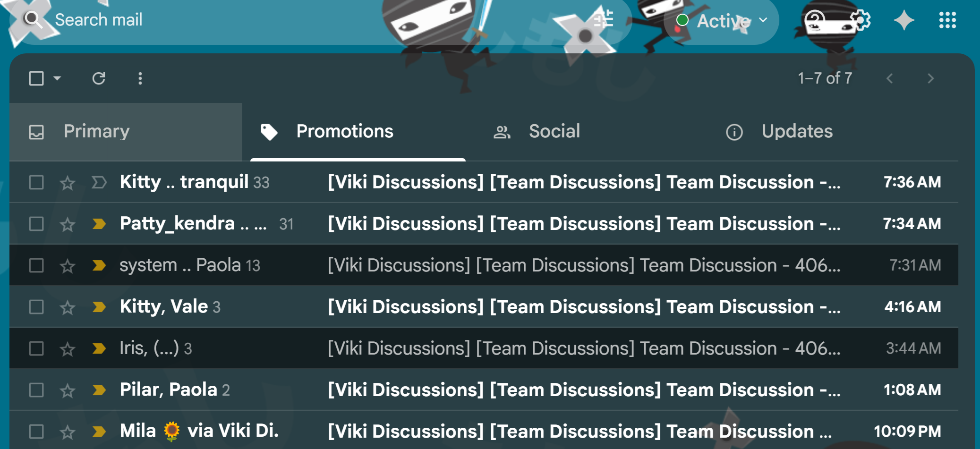Switch to the Social tab
Image resolution: width=980 pixels, height=449 pixels.
pos(537,131)
